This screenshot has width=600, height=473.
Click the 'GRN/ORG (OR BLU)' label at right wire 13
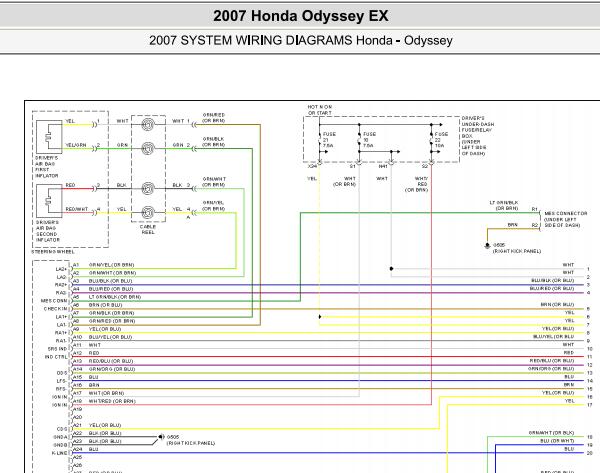[x=551, y=369]
